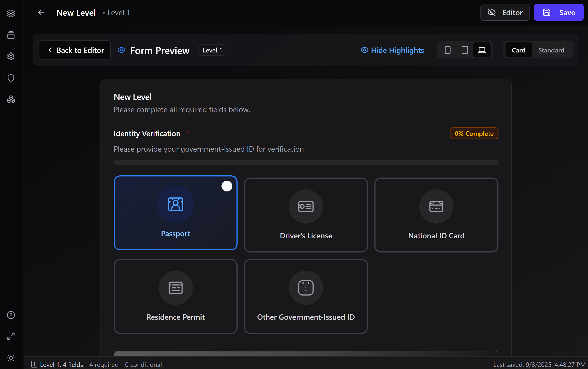Deselect the Passport option checkmark
The height and width of the screenshot is (369, 588).
pos(226,186)
